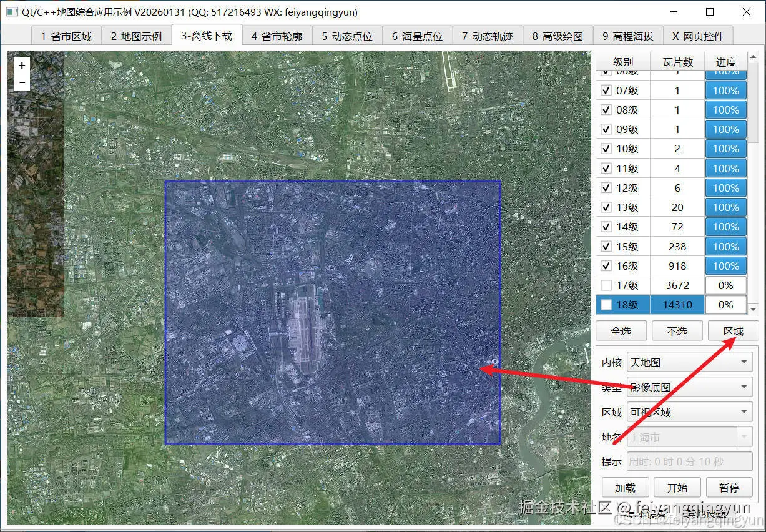Click the 0% progress bar of 18级

(726, 305)
